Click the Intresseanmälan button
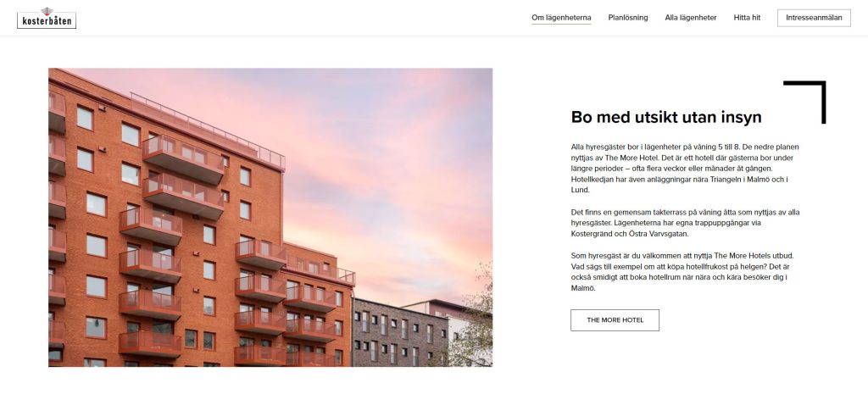Screen dimensions: 868x394 point(814,18)
